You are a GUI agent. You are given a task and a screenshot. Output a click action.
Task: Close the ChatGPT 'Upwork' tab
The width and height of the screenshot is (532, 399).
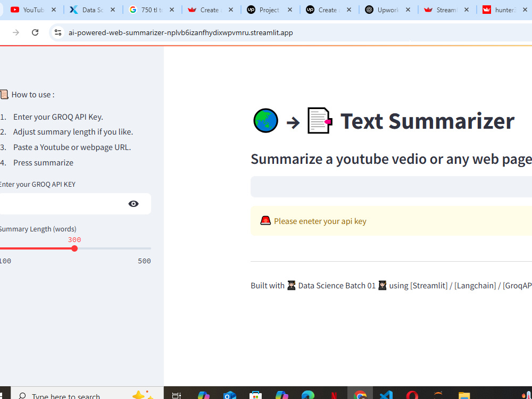point(408,10)
